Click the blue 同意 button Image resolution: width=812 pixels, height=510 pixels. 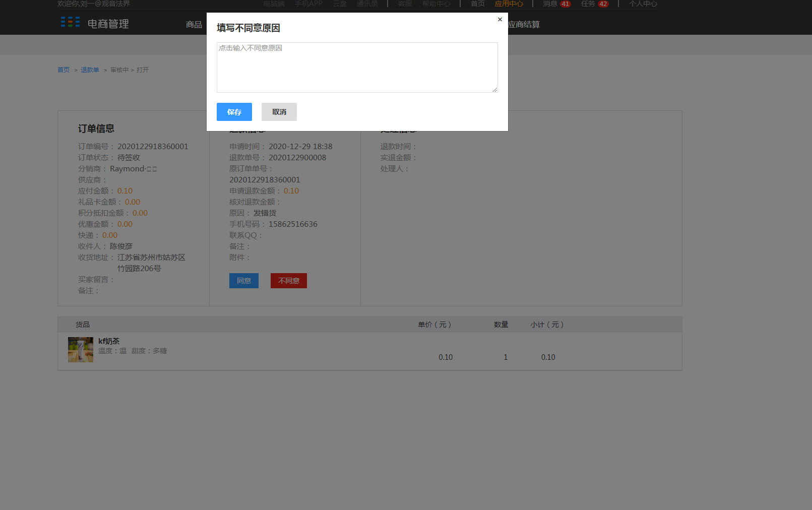pos(244,281)
